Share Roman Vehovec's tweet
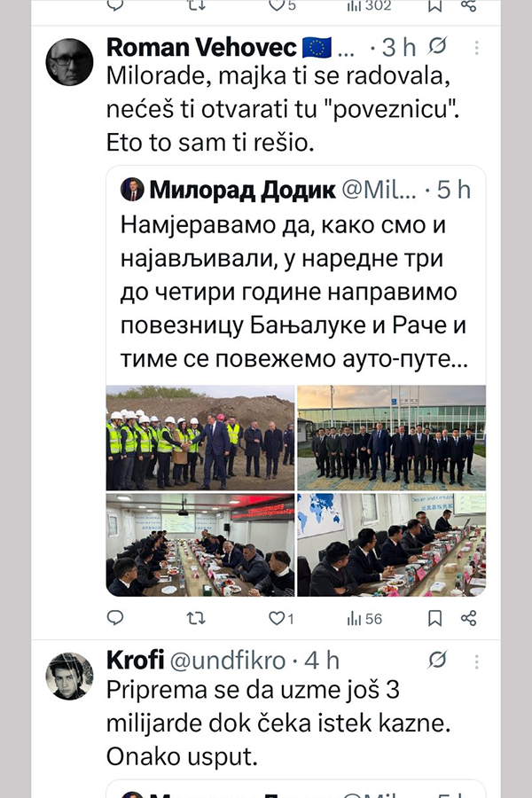This screenshot has width=532, height=798. pos(468,618)
